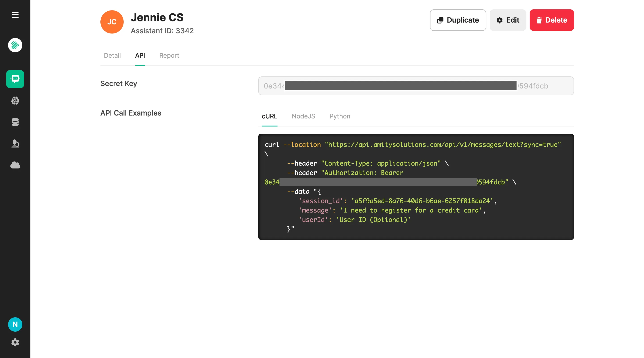Switch to the Detail tab
644x358 pixels.
click(112, 55)
